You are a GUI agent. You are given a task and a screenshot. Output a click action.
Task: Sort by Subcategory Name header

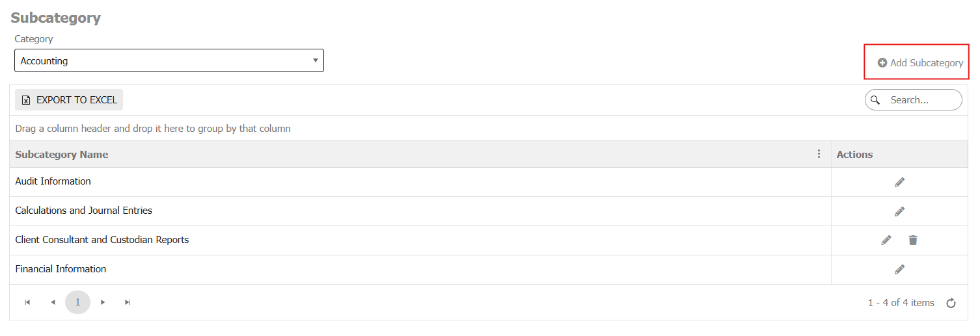tap(62, 155)
